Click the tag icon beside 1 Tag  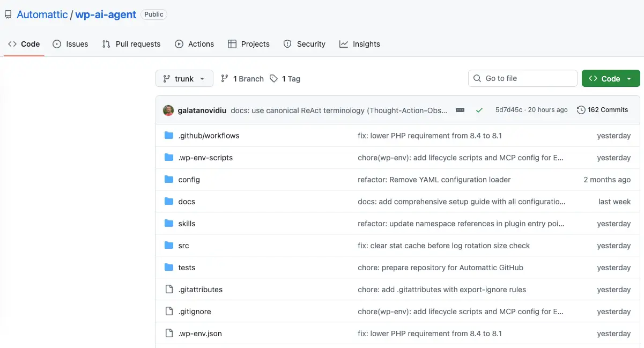(x=273, y=78)
